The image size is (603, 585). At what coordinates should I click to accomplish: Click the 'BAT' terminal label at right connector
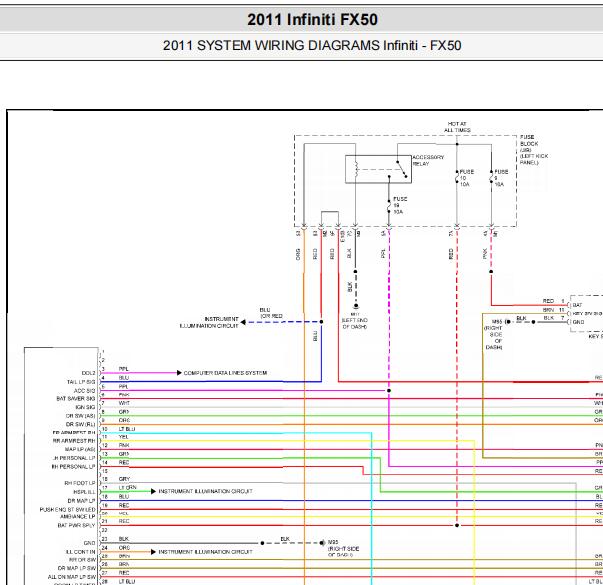[577, 305]
